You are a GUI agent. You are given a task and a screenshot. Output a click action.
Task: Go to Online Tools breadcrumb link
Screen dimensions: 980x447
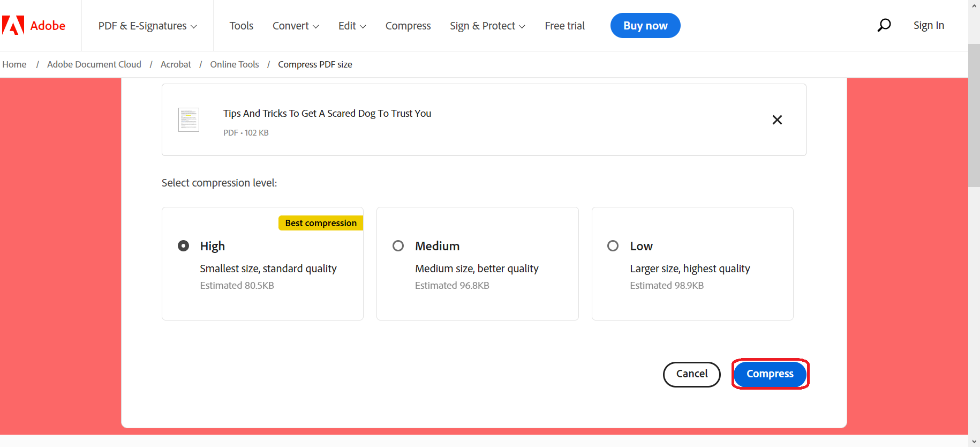(235, 64)
